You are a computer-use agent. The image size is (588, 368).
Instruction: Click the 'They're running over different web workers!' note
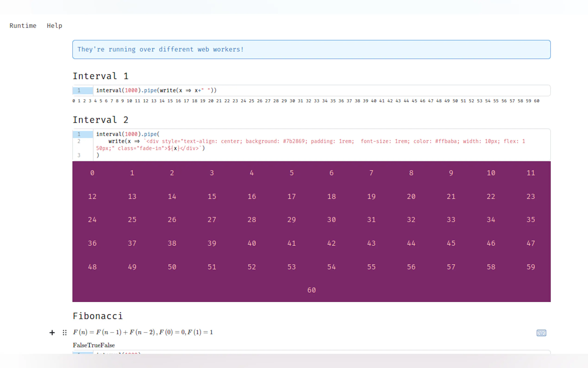[311, 49]
